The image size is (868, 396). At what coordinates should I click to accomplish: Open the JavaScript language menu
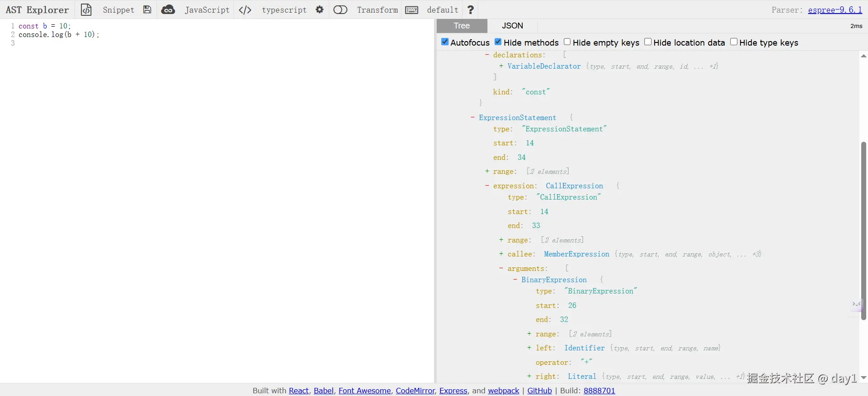point(207,10)
